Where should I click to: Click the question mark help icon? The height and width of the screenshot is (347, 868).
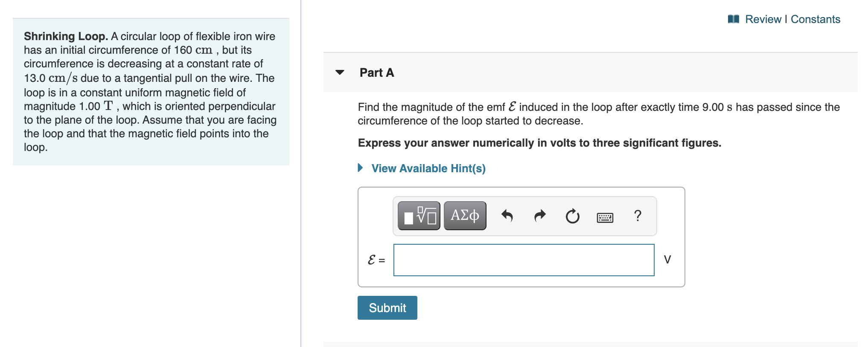[638, 216]
